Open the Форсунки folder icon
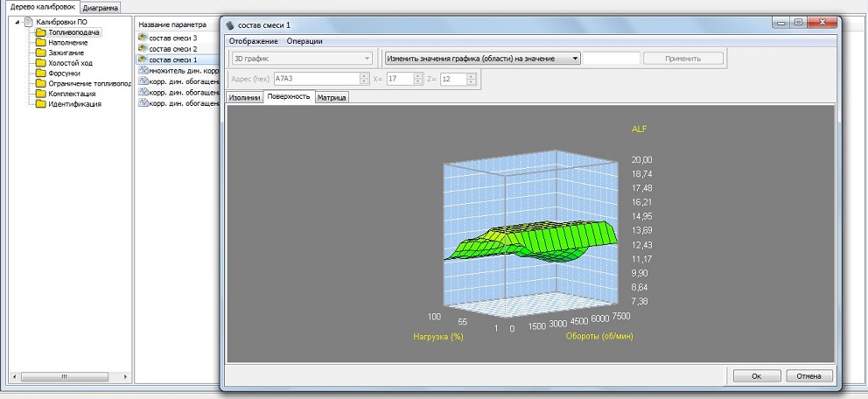The image size is (868, 399). [x=41, y=73]
